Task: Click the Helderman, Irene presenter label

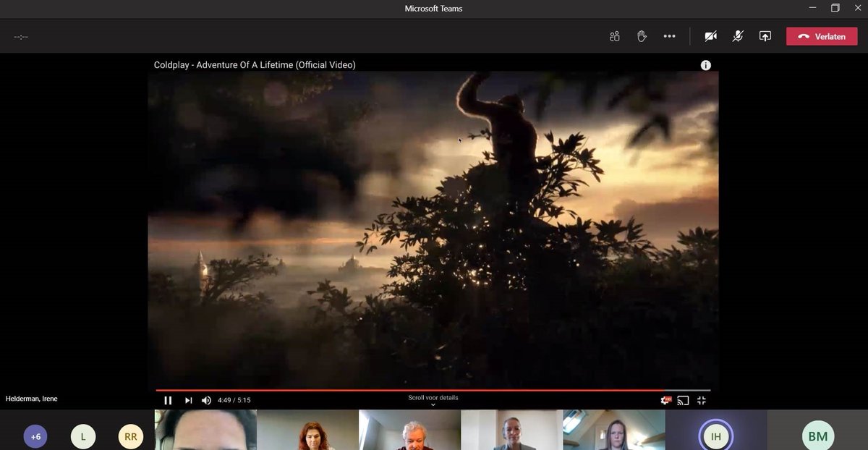Action: click(x=31, y=399)
